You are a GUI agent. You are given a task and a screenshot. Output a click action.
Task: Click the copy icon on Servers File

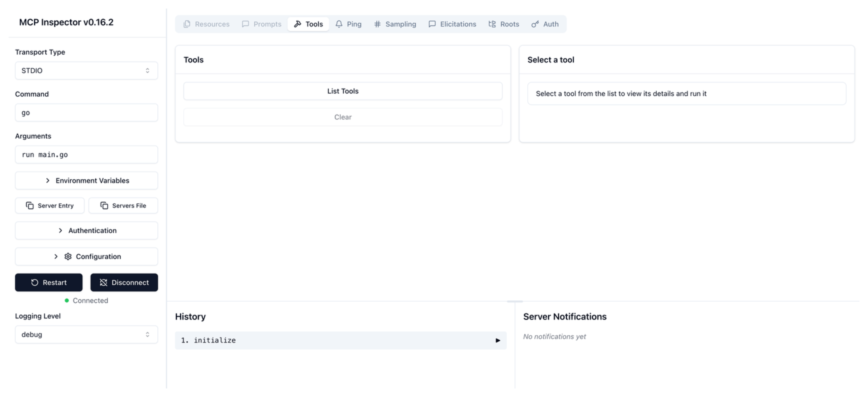[104, 206]
